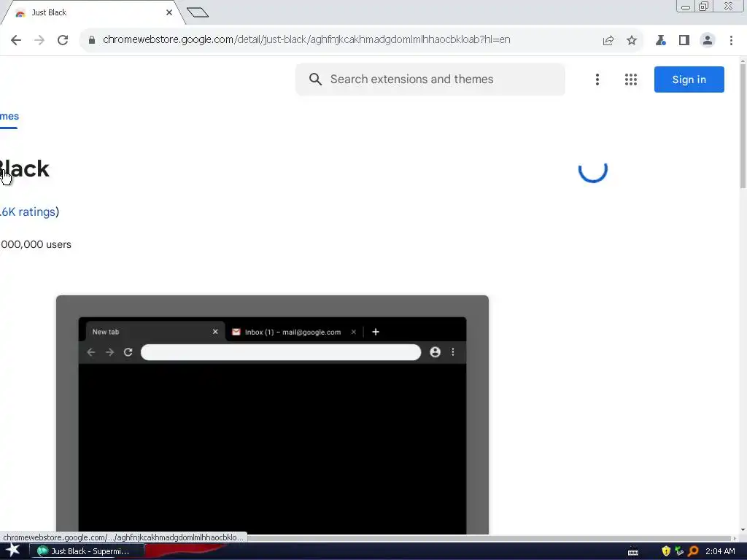Viewport: 747px width, 560px height.
Task: Sign in to the web store
Action: click(x=689, y=79)
